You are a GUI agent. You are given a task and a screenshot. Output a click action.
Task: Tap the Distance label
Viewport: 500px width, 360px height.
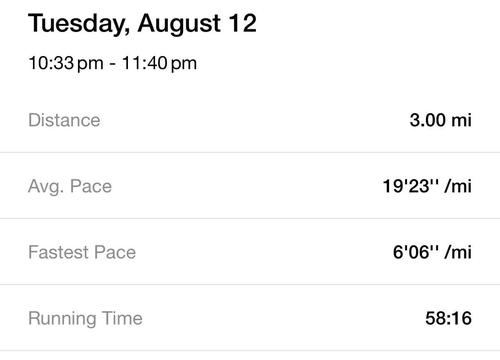pyautogui.click(x=64, y=120)
